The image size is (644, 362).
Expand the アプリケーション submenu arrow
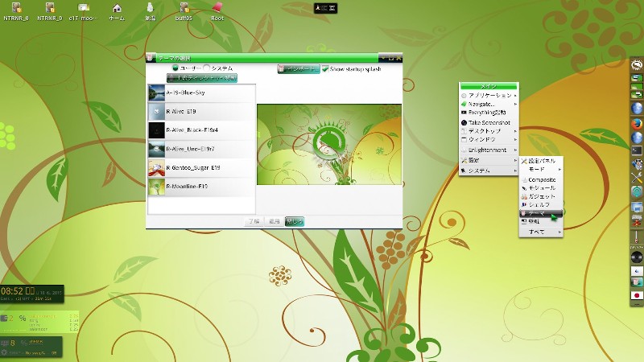(x=515, y=96)
